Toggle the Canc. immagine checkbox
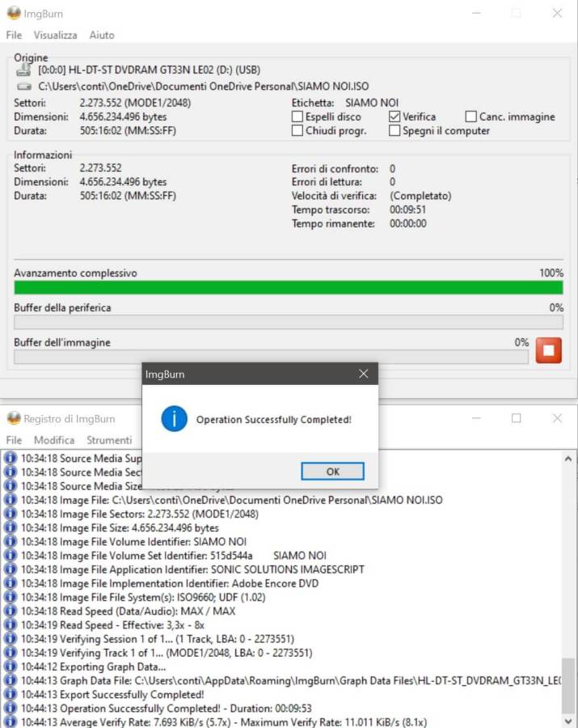The image size is (578, 728). coord(471,116)
